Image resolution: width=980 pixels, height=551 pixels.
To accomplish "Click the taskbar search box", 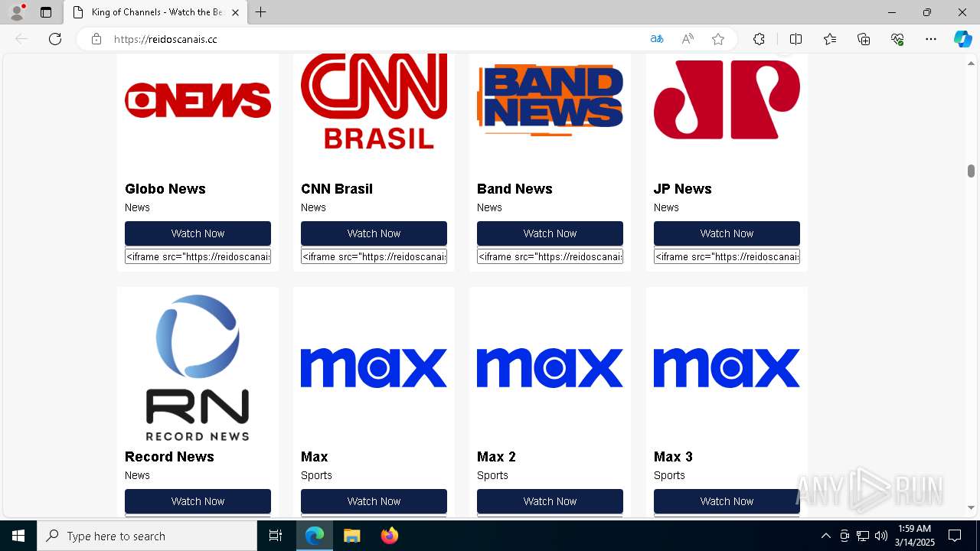I will click(147, 536).
